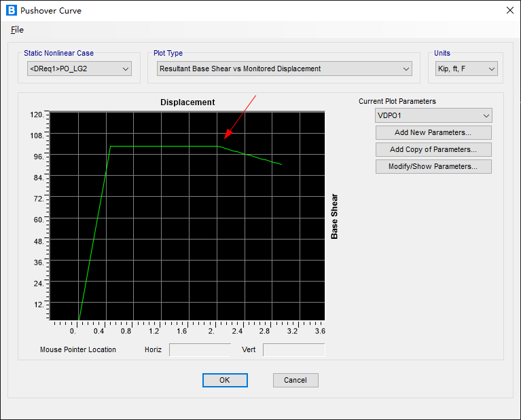Click the Vert pointer location field

tap(293, 350)
